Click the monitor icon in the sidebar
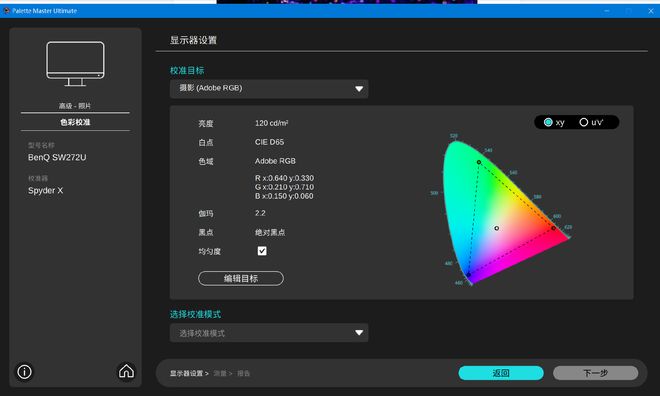This screenshot has width=660, height=396. click(x=75, y=64)
